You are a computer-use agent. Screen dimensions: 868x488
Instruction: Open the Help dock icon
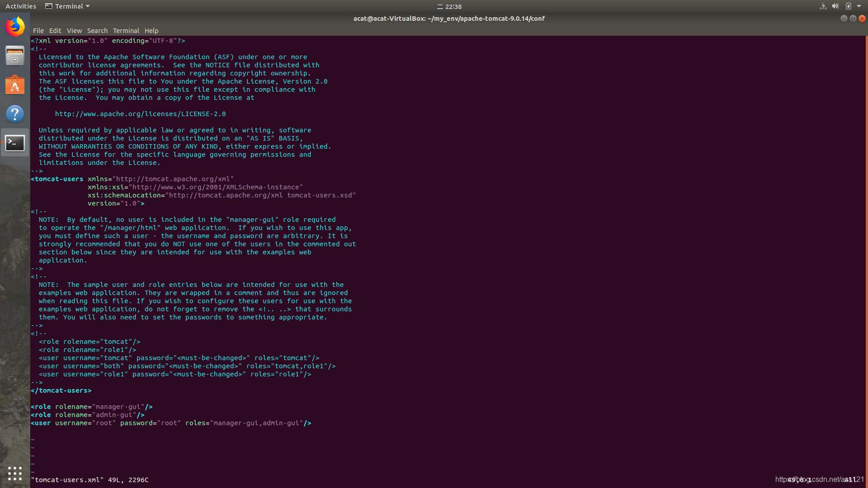click(x=15, y=113)
